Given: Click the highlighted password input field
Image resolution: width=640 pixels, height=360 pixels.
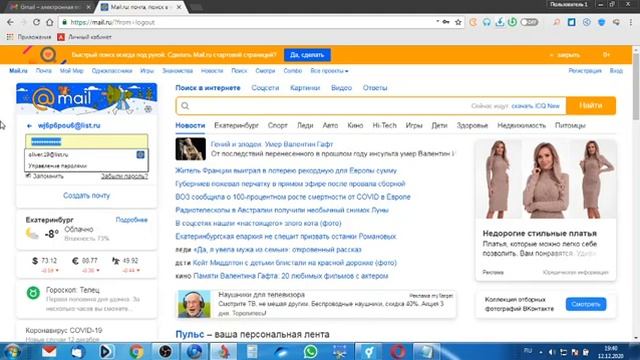Looking at the screenshot, I should pos(87,142).
